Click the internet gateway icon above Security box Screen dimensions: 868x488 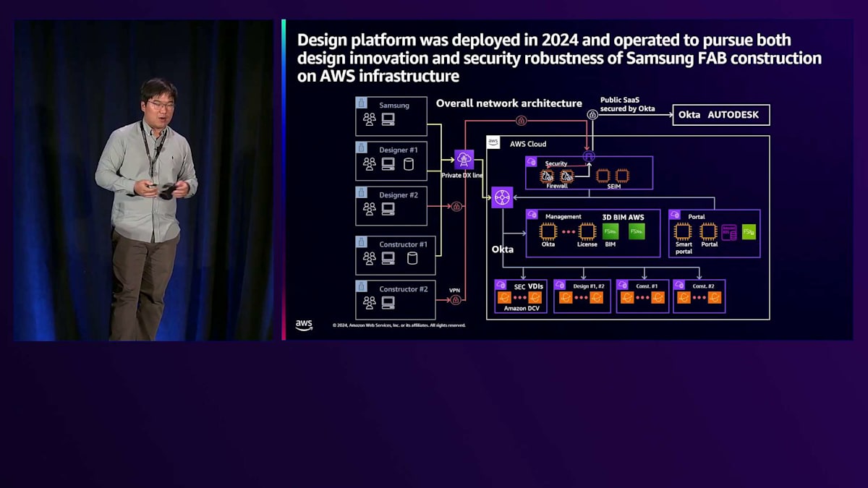(x=589, y=156)
